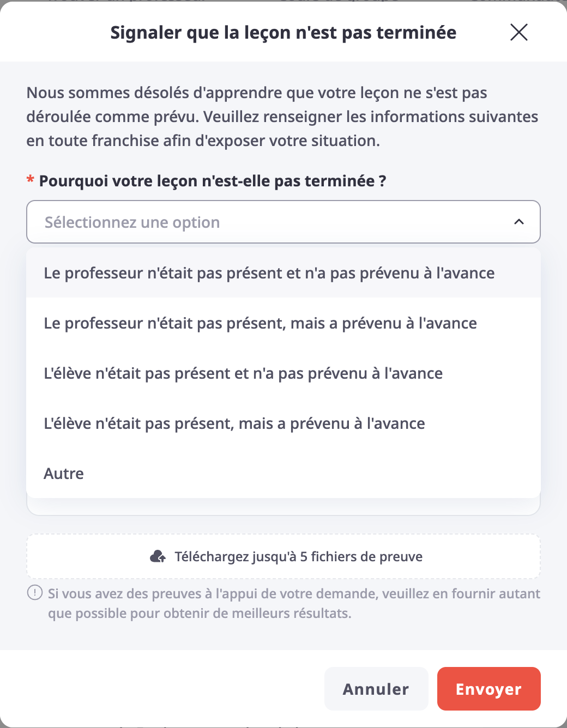Click the red required asterisk
567x728 pixels.
(31, 180)
